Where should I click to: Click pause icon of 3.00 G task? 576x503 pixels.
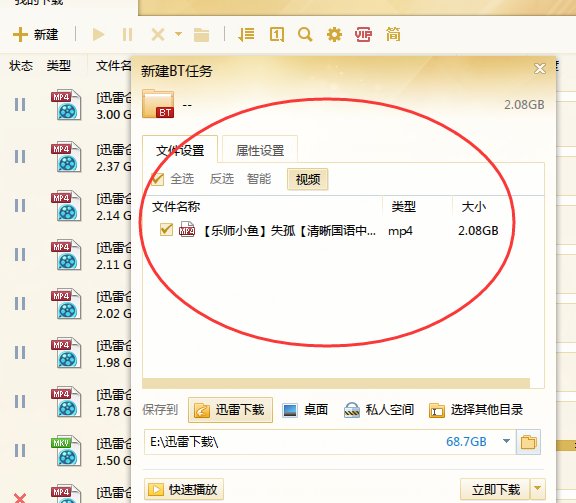pyautogui.click(x=20, y=104)
